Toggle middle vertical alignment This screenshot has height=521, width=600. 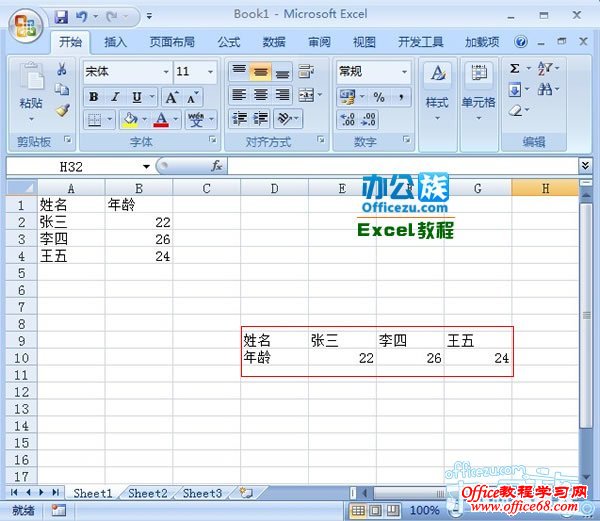(x=261, y=72)
